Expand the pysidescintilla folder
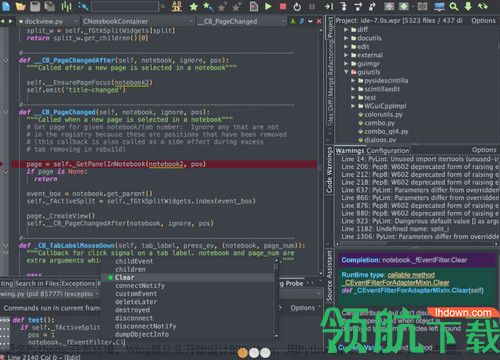Viewport: 500px width, 360px height. tap(353, 80)
